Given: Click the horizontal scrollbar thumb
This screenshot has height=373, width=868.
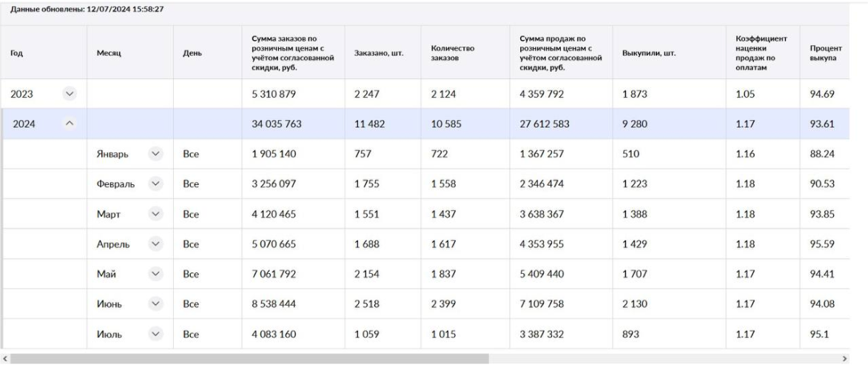Looking at the screenshot, I should [249, 359].
